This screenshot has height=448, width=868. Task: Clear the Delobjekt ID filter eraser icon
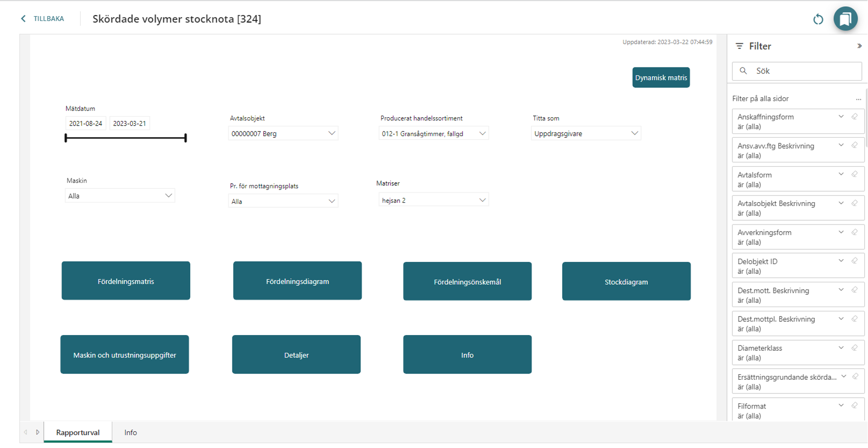tap(854, 261)
